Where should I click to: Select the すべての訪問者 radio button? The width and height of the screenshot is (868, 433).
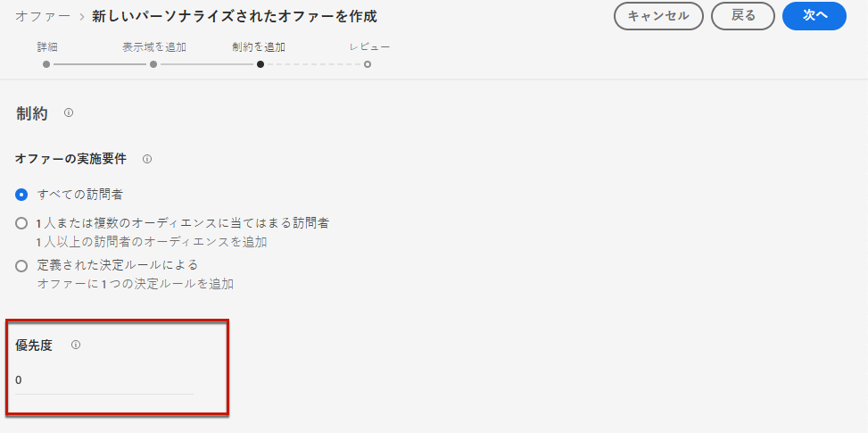21,195
